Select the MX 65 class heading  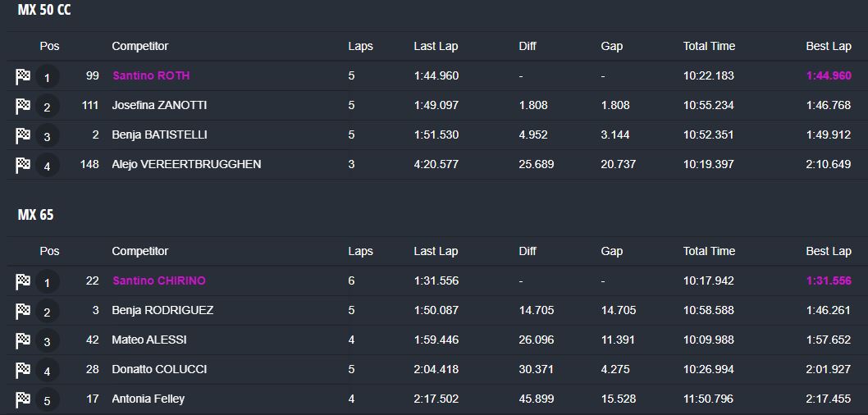pos(35,215)
